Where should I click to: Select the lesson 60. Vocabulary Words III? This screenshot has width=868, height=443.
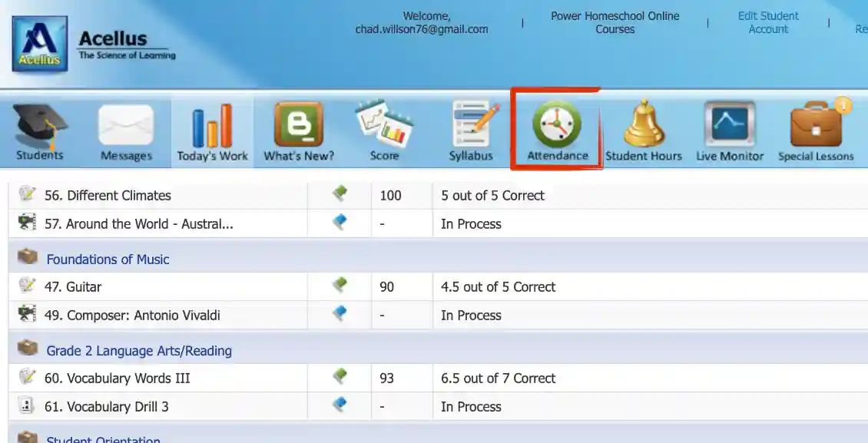pyautogui.click(x=118, y=379)
